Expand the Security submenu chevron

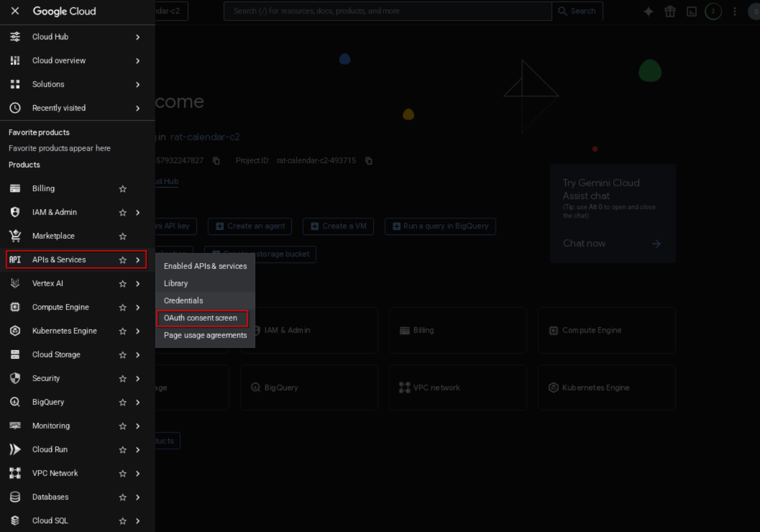click(138, 378)
